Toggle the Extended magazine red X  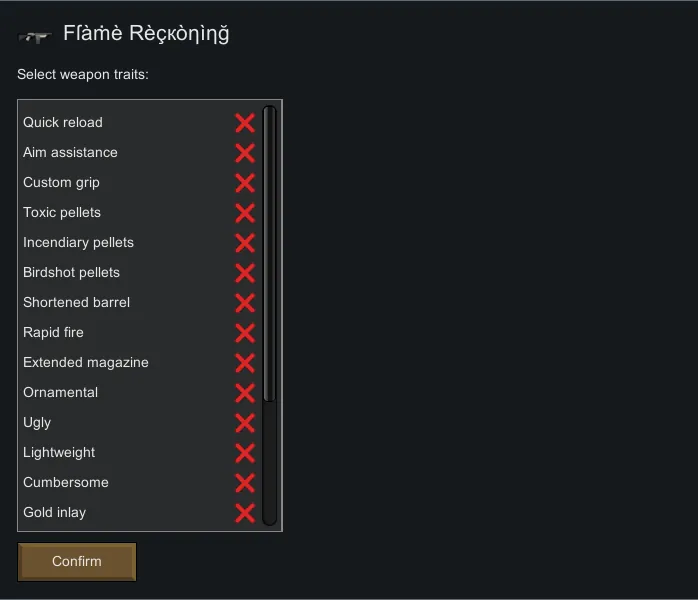click(x=245, y=363)
